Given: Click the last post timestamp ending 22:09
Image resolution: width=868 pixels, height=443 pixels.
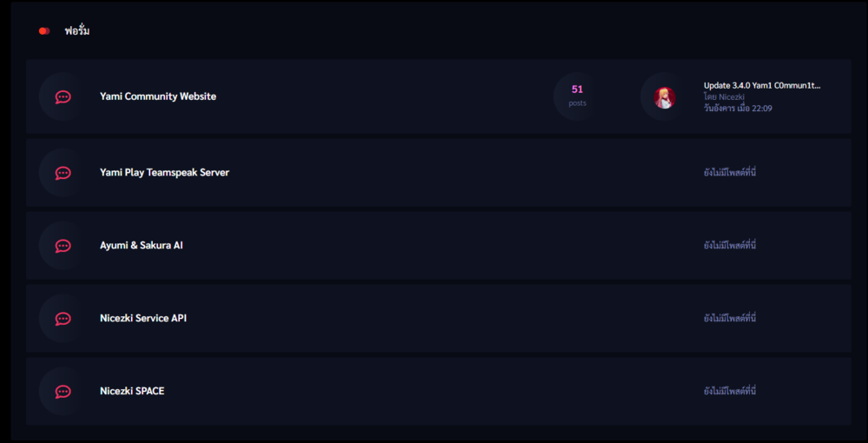Looking at the screenshot, I should (738, 109).
